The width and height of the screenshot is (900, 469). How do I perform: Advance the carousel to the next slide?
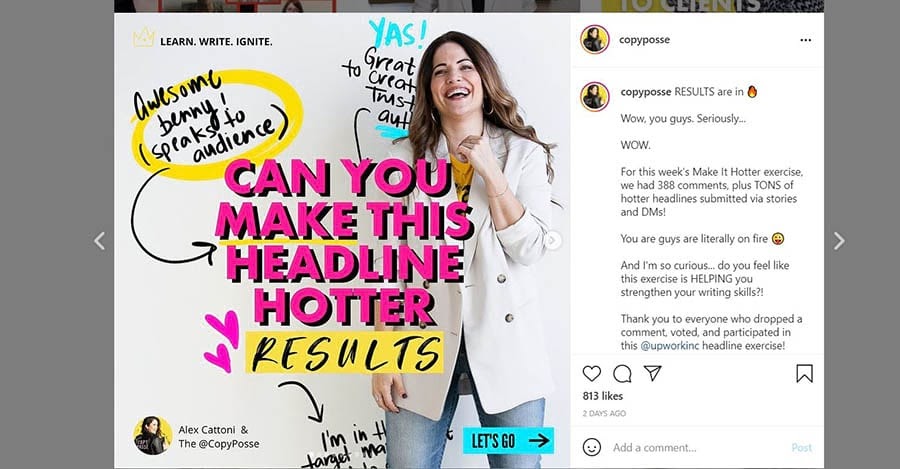click(554, 241)
